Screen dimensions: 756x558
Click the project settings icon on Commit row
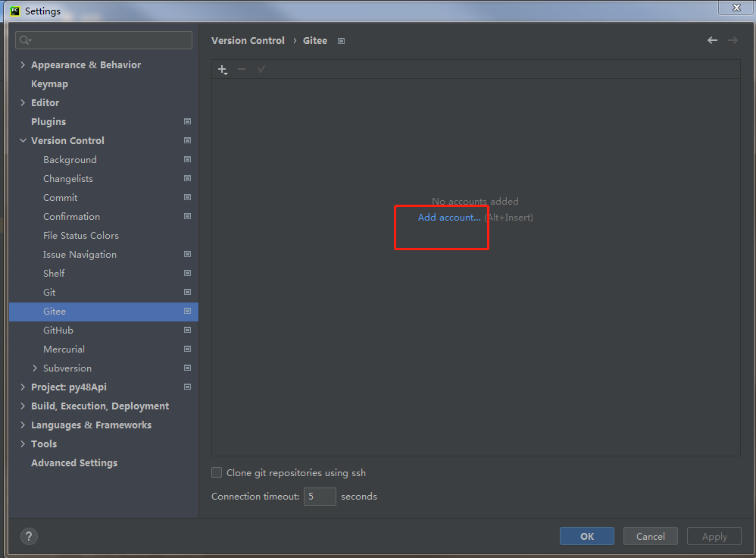coord(188,197)
